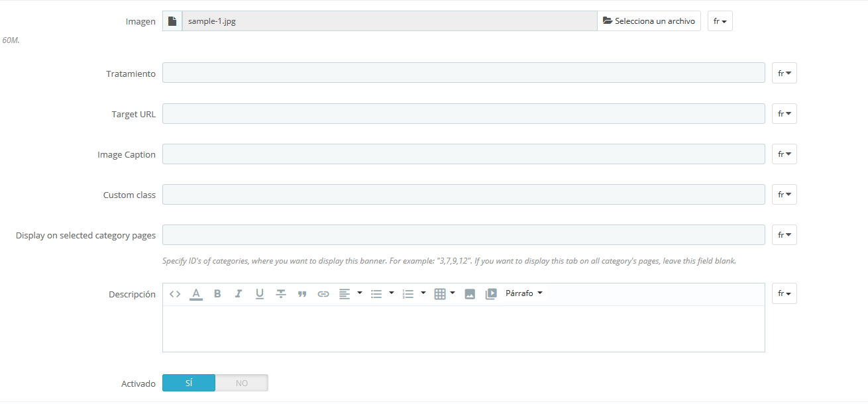868x404 pixels.
Task: Toggle italic formatting in editor
Action: click(x=239, y=294)
